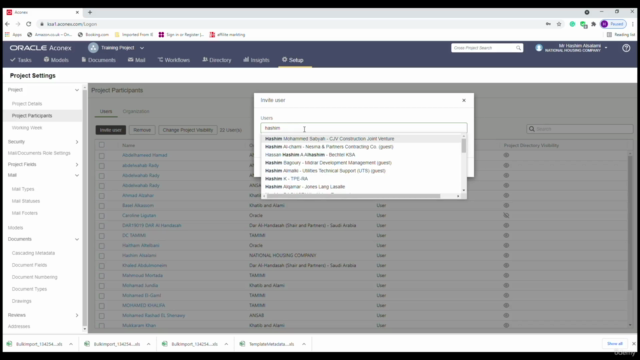
Task: Click the Cross Project Search magnifier icon
Action: (x=518, y=48)
